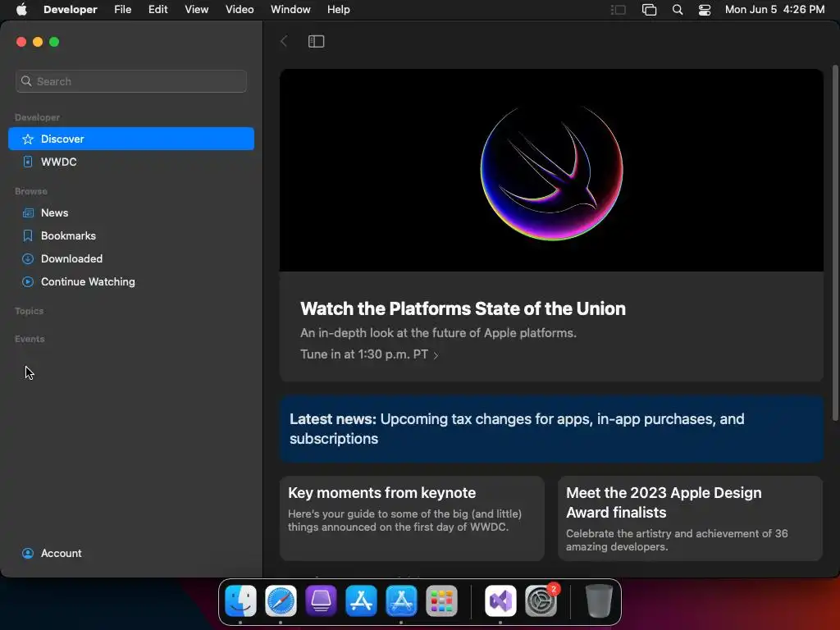Open the File menu
The image size is (840, 630).
[123, 10]
